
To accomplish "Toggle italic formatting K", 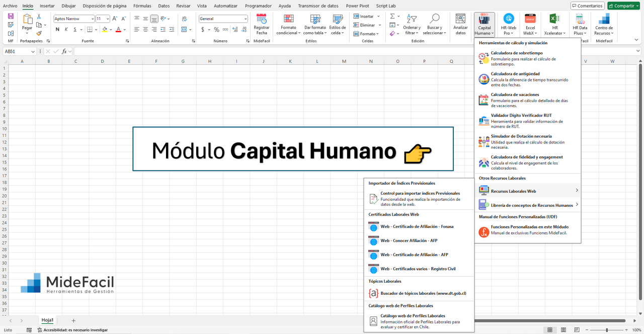I will tap(66, 30).
